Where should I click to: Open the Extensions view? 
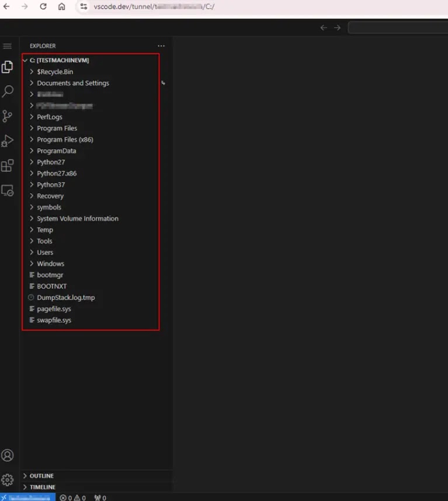pos(8,165)
